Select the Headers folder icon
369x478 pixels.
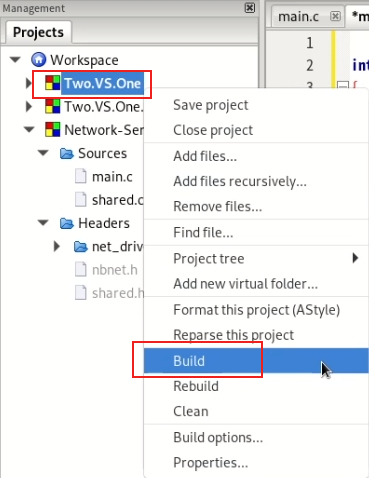coord(67,223)
